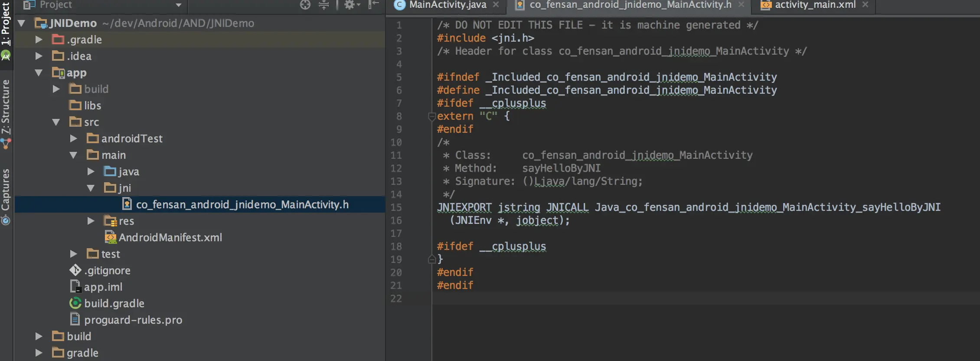Open the Z: Structure side tab

pos(6,107)
